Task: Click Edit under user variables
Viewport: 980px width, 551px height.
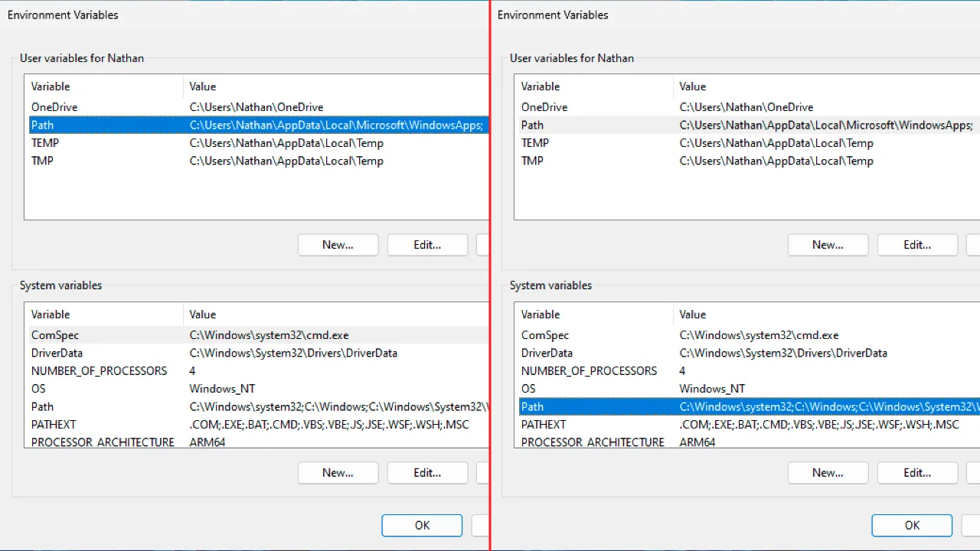Action: click(427, 245)
